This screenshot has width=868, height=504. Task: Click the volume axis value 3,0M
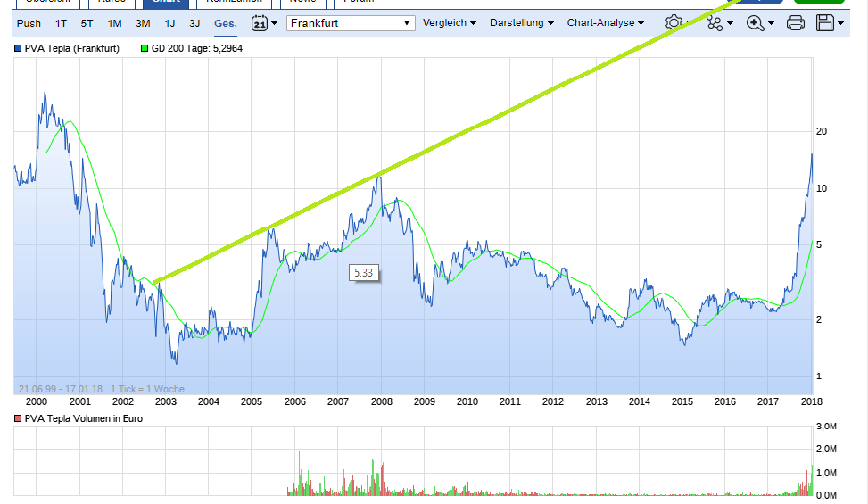pos(826,426)
